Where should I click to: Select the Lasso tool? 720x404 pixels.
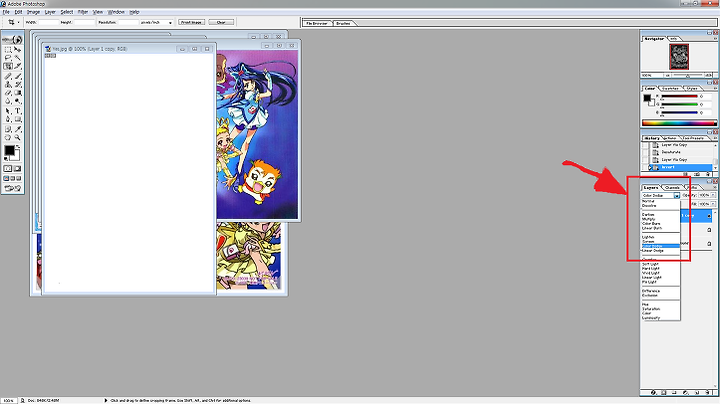click(8, 57)
